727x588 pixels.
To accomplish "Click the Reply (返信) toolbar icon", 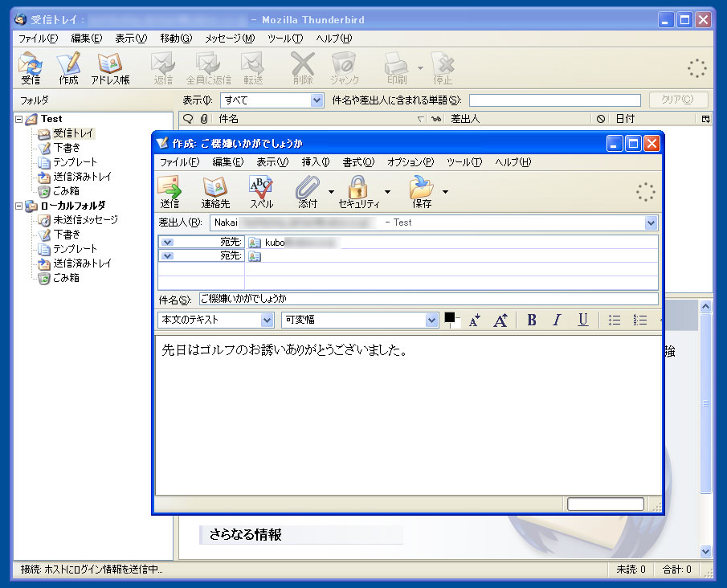I will (x=163, y=68).
